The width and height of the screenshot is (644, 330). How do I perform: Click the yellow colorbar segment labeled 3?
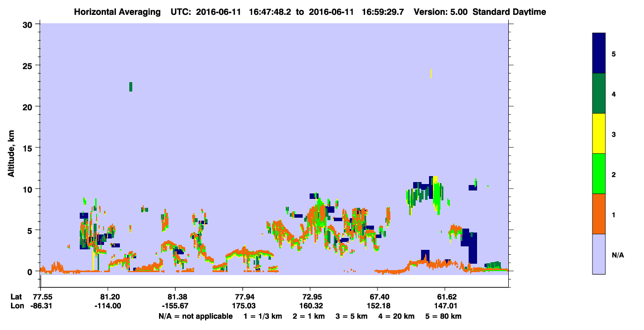tap(599, 134)
